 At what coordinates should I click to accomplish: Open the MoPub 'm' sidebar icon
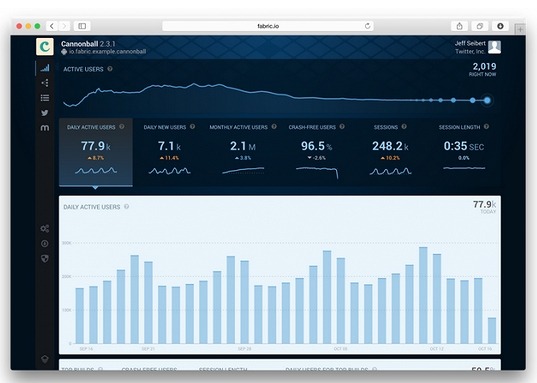tap(45, 128)
